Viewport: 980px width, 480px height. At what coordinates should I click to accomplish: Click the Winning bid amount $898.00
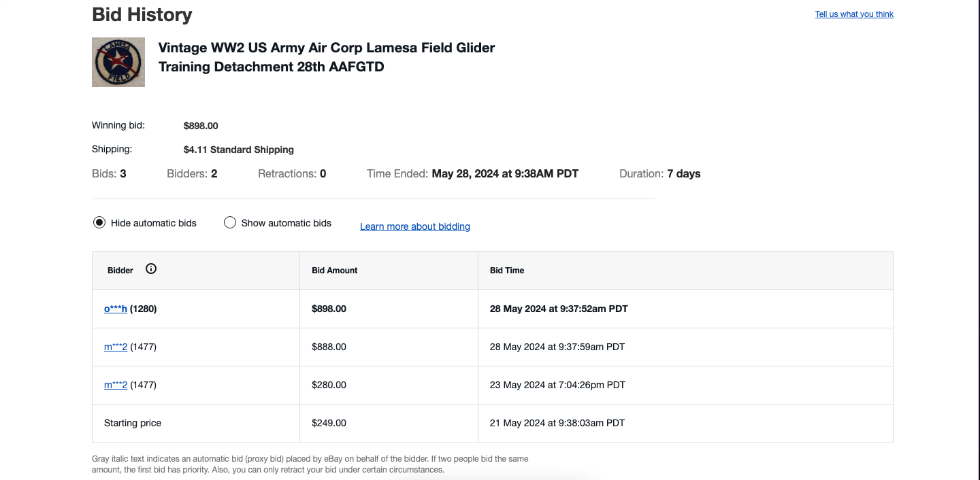[x=200, y=125]
